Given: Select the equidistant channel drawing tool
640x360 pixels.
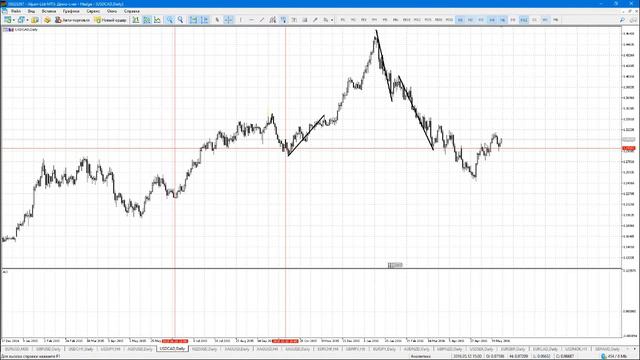Looking at the screenshot, I should click(x=273, y=20).
